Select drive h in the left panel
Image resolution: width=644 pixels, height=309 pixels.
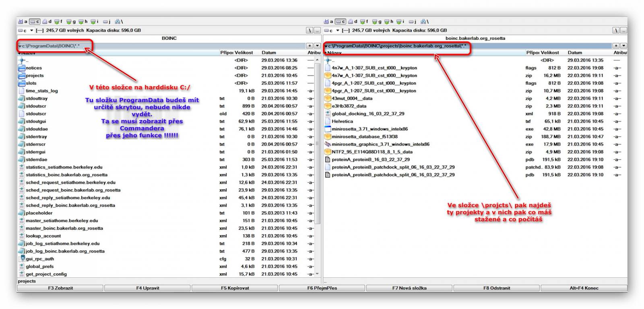pyautogui.click(x=83, y=22)
